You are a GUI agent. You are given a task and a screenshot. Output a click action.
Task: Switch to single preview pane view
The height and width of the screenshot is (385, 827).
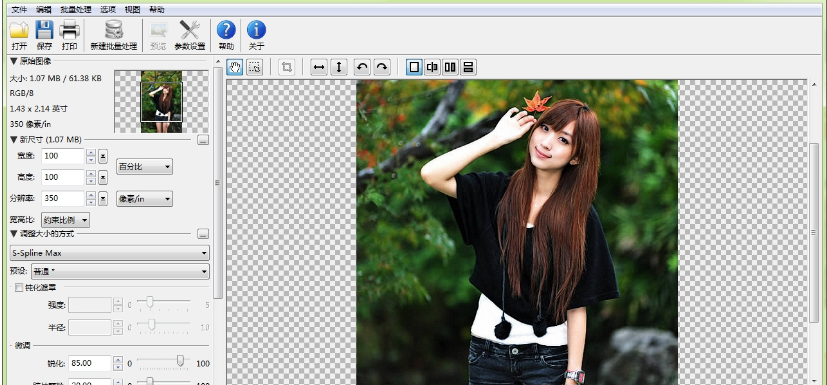(x=415, y=68)
